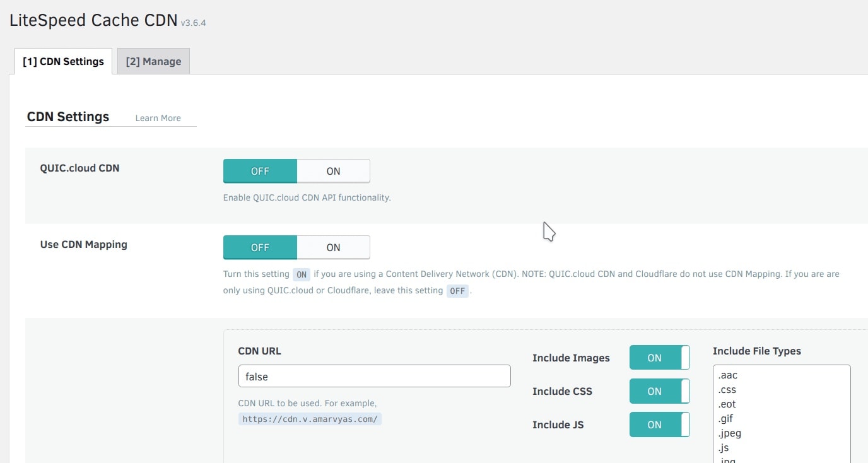The height and width of the screenshot is (463, 868).
Task: Click inside the Include File Types textarea
Action: click(x=782, y=414)
